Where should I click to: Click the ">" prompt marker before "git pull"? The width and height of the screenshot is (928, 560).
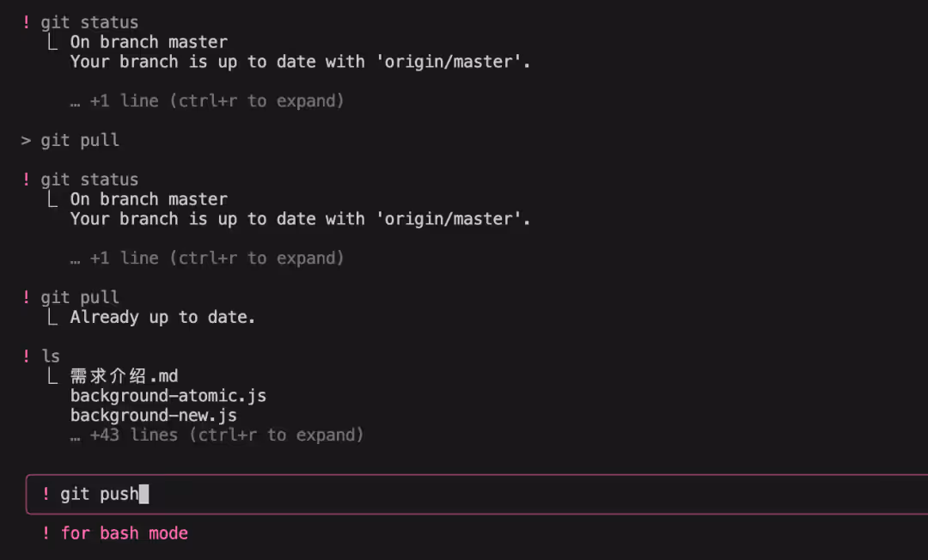(27, 140)
